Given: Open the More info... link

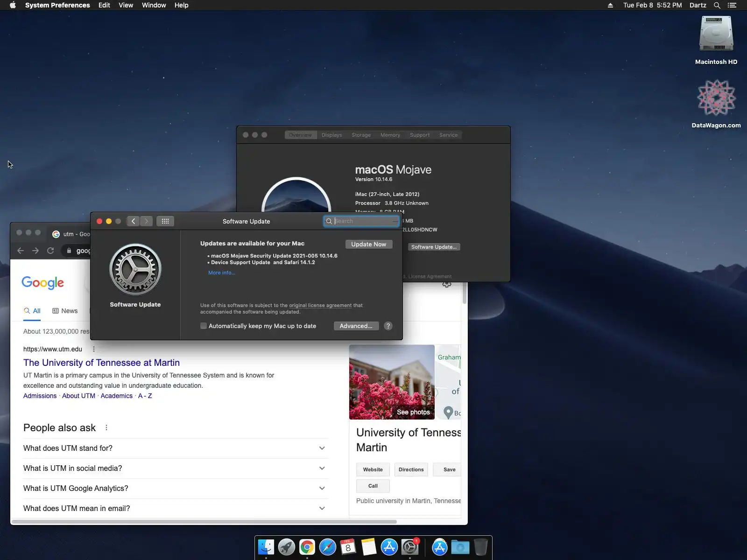Looking at the screenshot, I should pyautogui.click(x=222, y=273).
